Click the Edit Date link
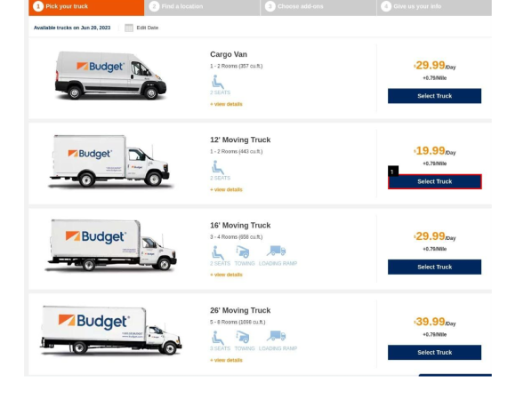This screenshot has height=399, width=532. click(x=148, y=28)
